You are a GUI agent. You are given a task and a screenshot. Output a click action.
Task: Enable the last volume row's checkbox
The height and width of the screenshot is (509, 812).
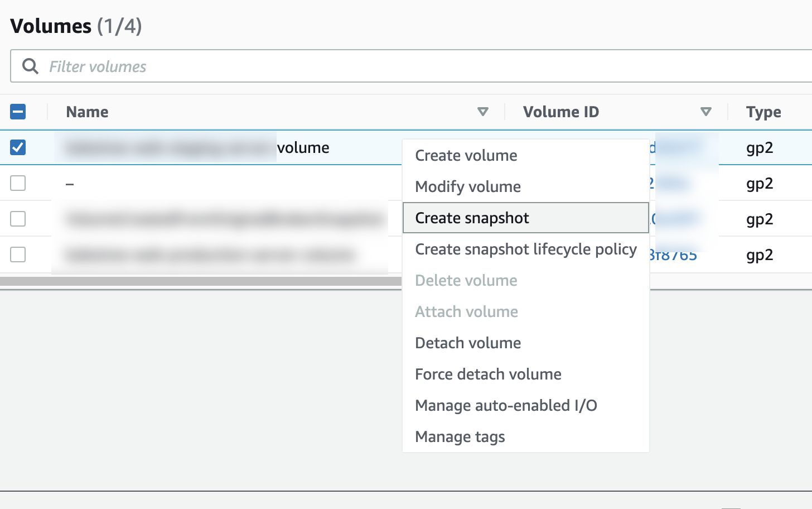[x=17, y=254]
